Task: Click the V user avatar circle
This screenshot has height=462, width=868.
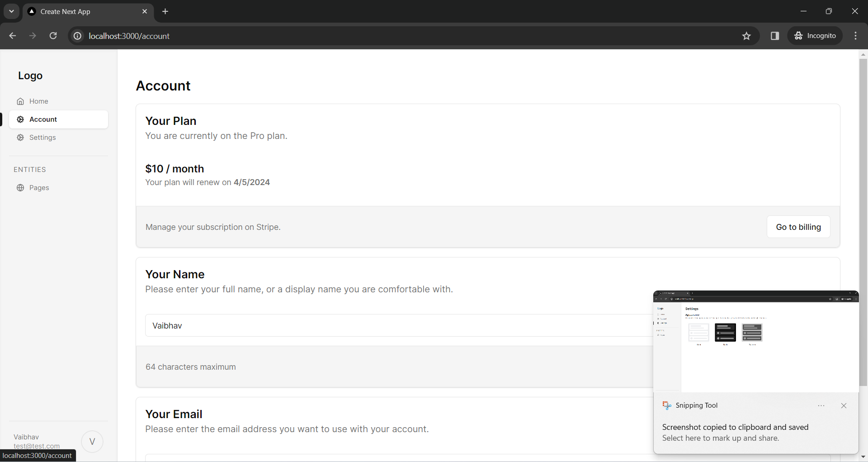Action: [92, 442]
